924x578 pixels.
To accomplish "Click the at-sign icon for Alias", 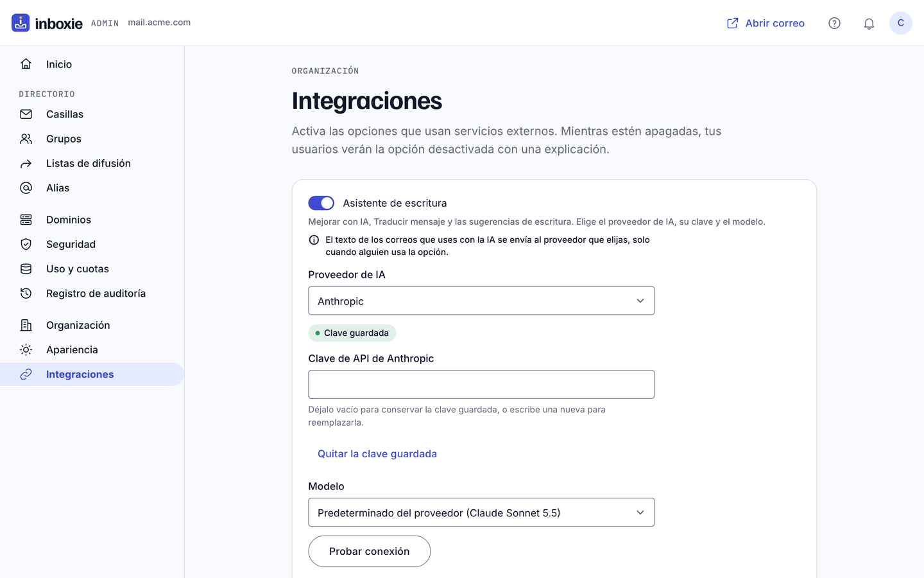I will (26, 188).
